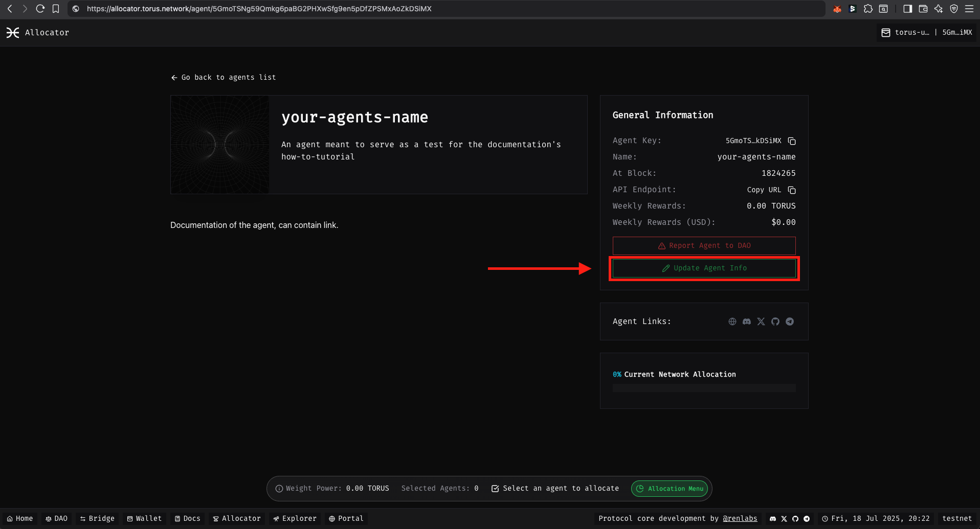Click the browser address bar URL
Image resolution: width=980 pixels, height=529 pixels.
click(259, 9)
